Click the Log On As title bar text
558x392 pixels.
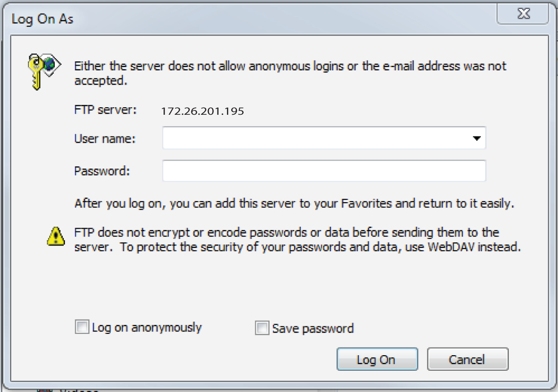[x=43, y=19]
